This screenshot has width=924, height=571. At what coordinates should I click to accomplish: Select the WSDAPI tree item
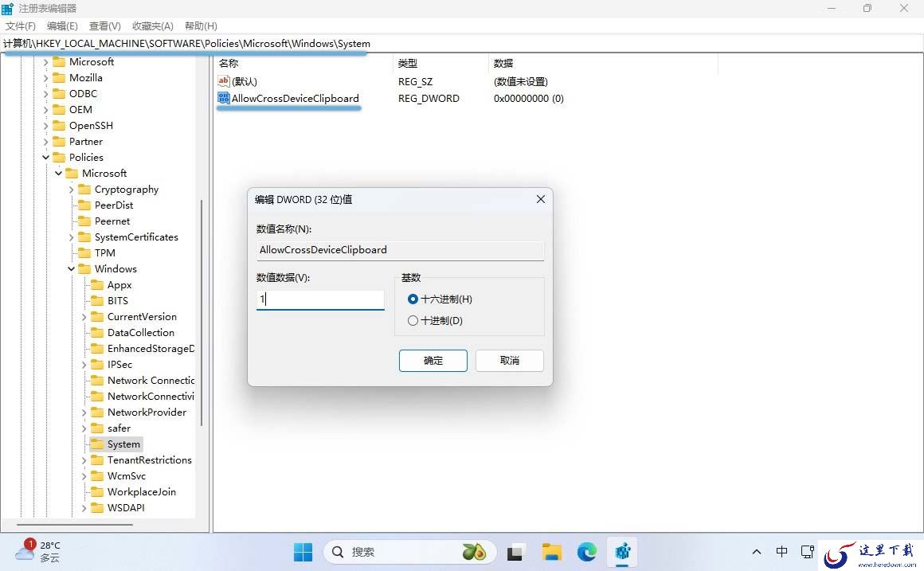(x=126, y=508)
